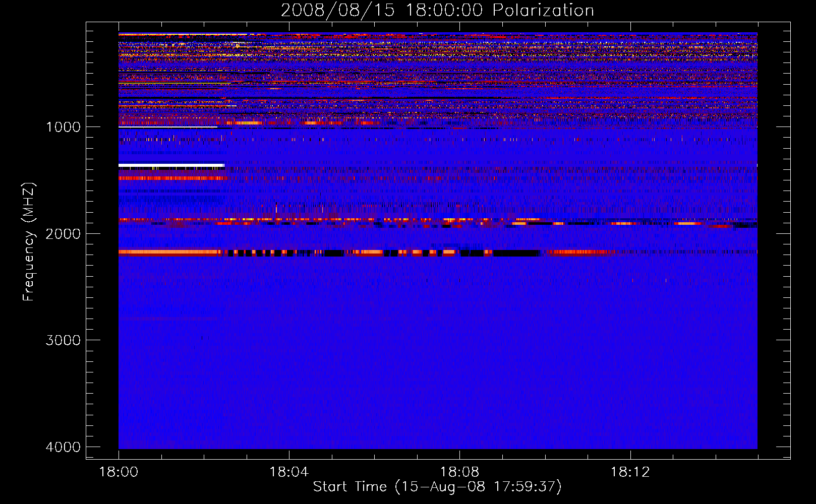Click the white horizontal band near 1350 MHz
This screenshot has height=504, width=816.
tap(171, 165)
